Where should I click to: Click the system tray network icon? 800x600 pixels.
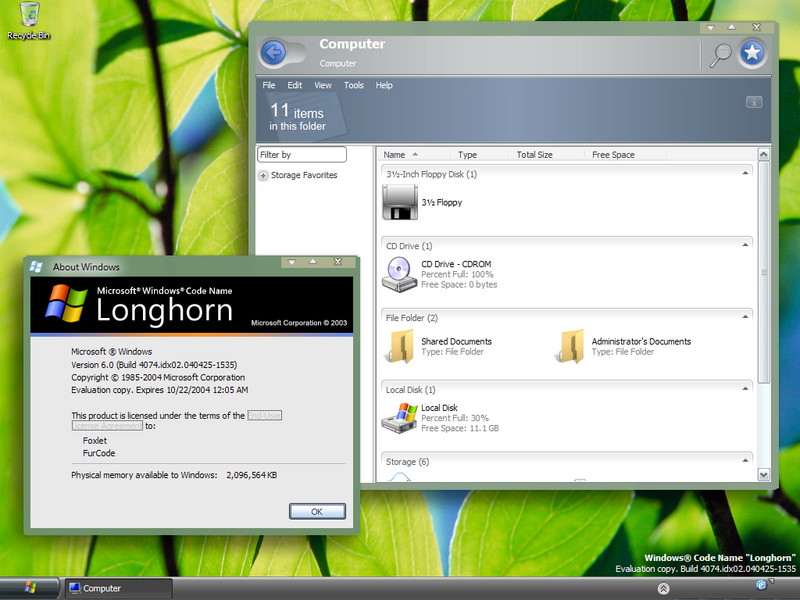[762, 585]
